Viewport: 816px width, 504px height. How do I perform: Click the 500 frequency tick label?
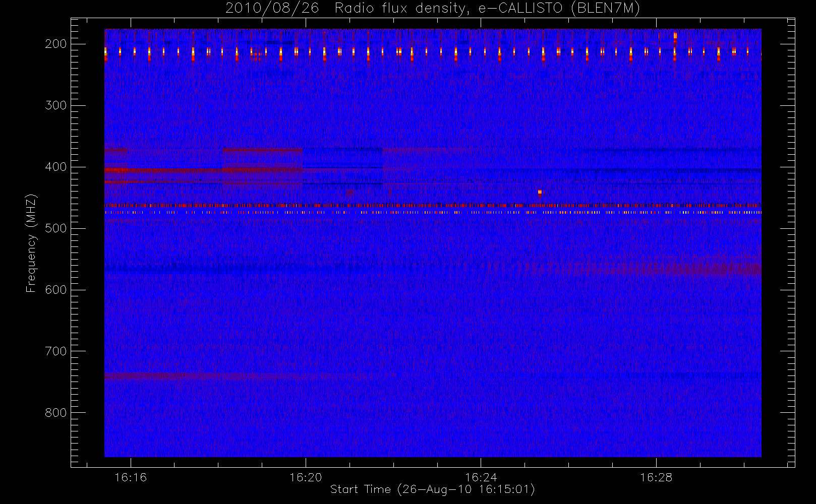pyautogui.click(x=56, y=228)
